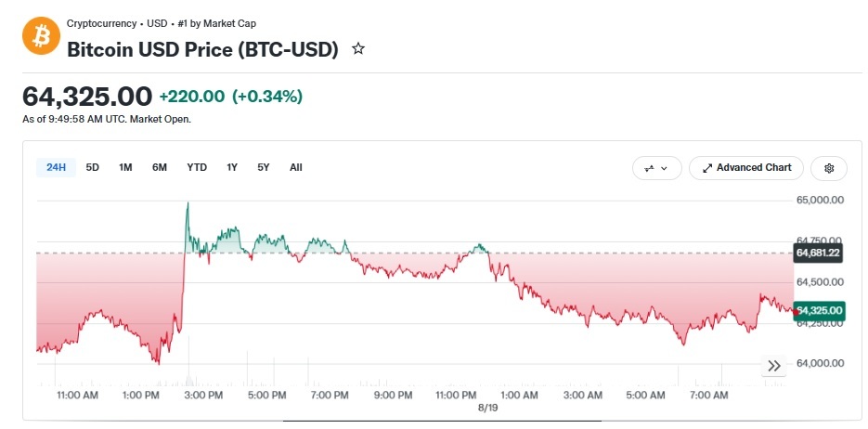
Task: Click the orange Bitcoin logo icon
Action: 41,35
